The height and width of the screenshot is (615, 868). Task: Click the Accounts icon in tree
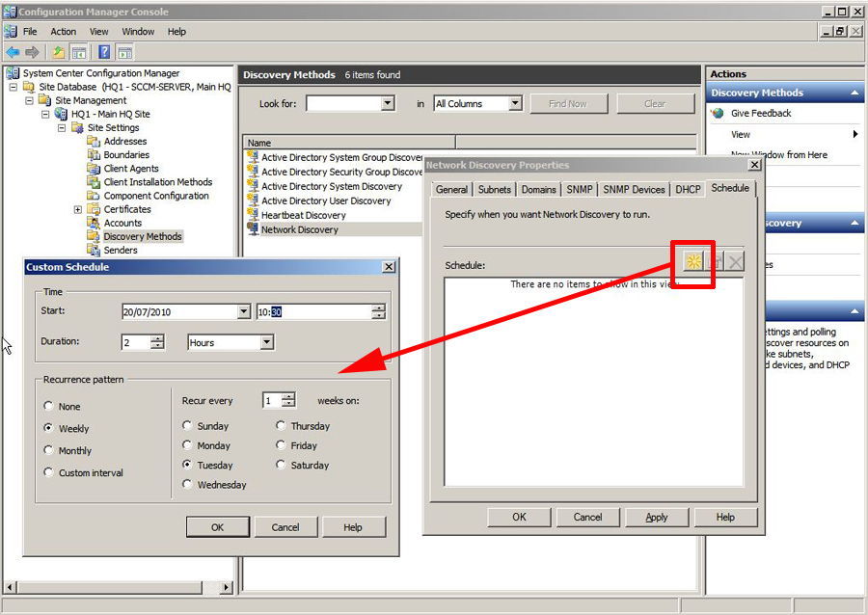[x=94, y=223]
